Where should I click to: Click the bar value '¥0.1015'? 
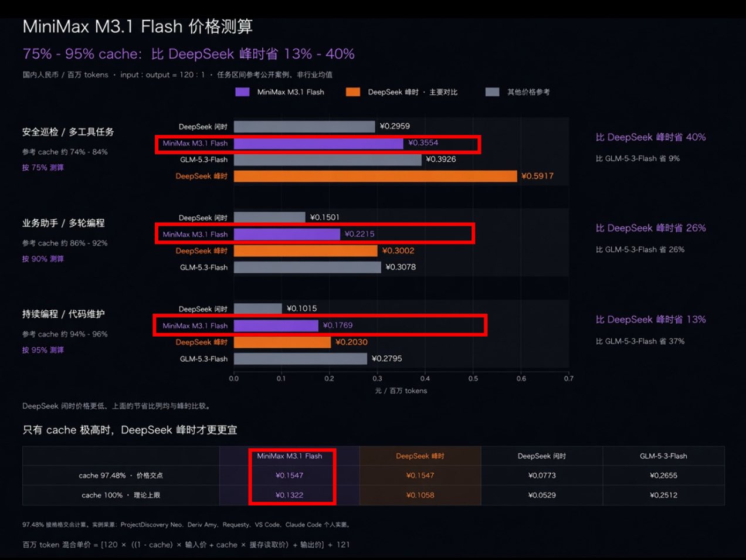click(301, 308)
